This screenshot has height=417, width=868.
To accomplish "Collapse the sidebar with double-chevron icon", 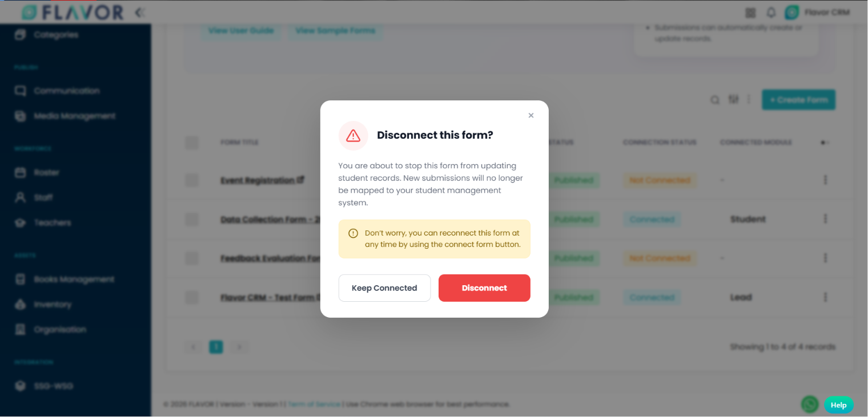I will [x=139, y=12].
